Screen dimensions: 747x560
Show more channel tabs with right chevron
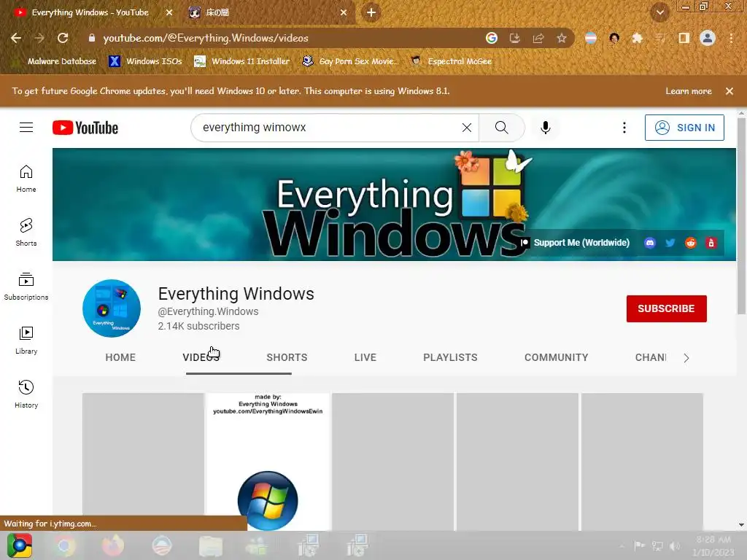(686, 358)
